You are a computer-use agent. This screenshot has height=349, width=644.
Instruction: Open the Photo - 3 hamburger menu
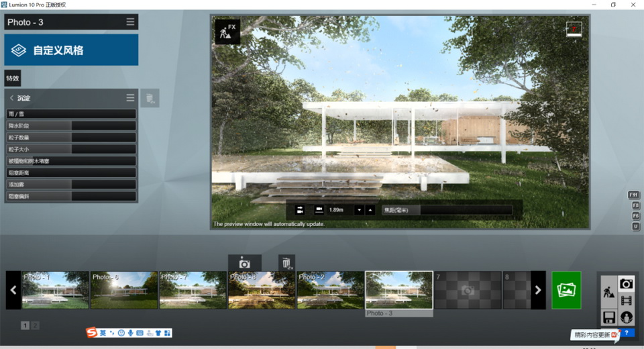tap(130, 22)
